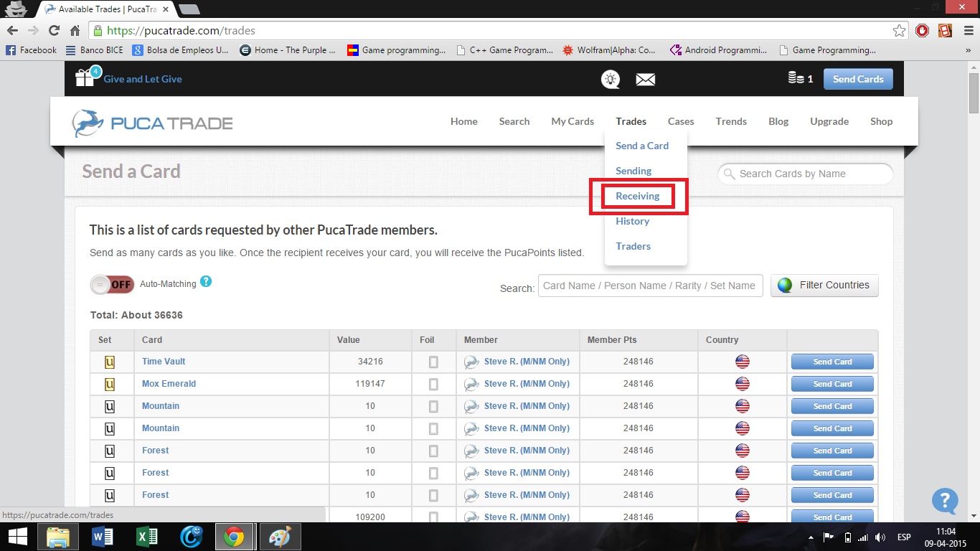
Task: Click the blue Send Cards button
Action: click(x=858, y=79)
